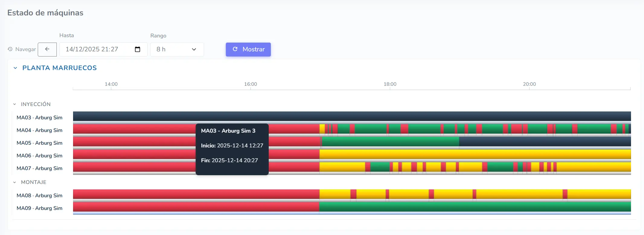
Task: Click MA05's green running segment
Action: tap(389, 141)
